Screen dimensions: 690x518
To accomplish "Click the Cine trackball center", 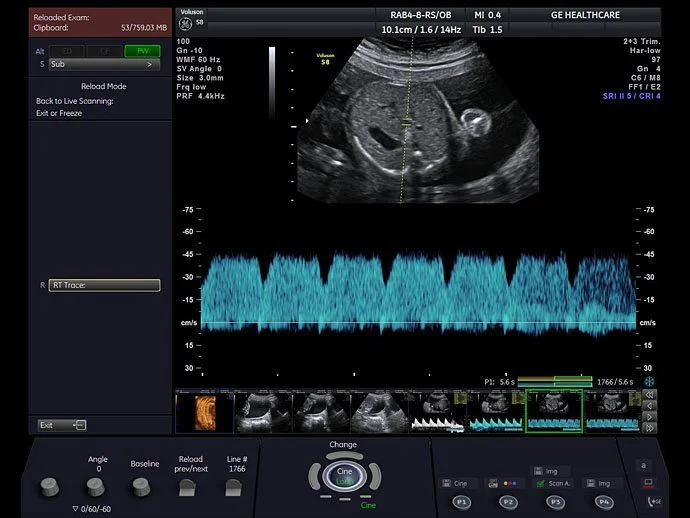I will [344, 476].
